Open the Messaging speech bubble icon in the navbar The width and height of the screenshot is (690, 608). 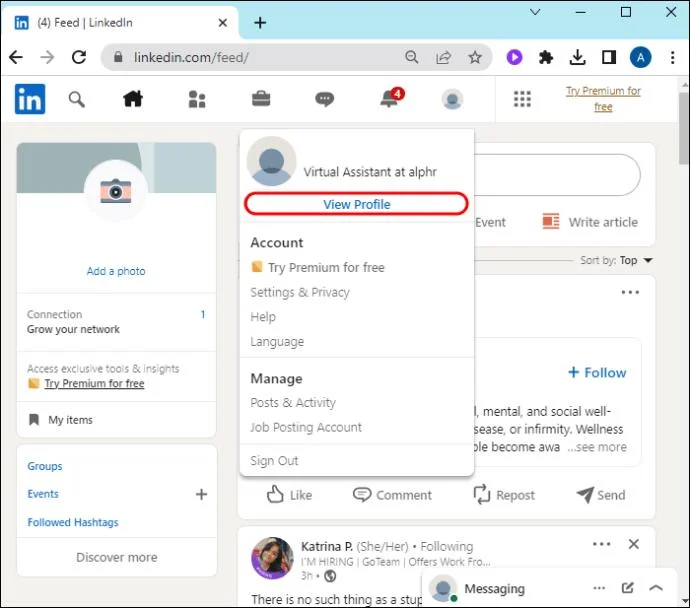pos(325,99)
